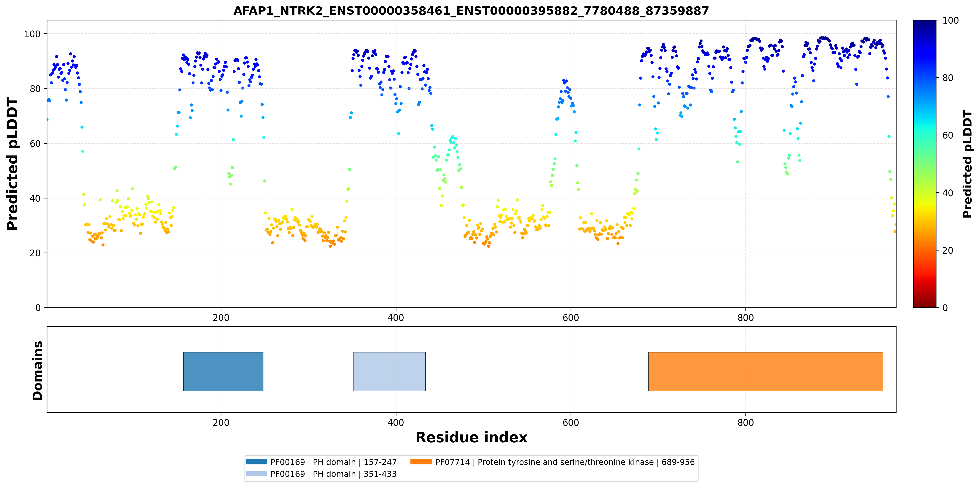This screenshot has height=488, width=980.
Task: Select the dark blue PH domain bar
Action: tap(223, 371)
